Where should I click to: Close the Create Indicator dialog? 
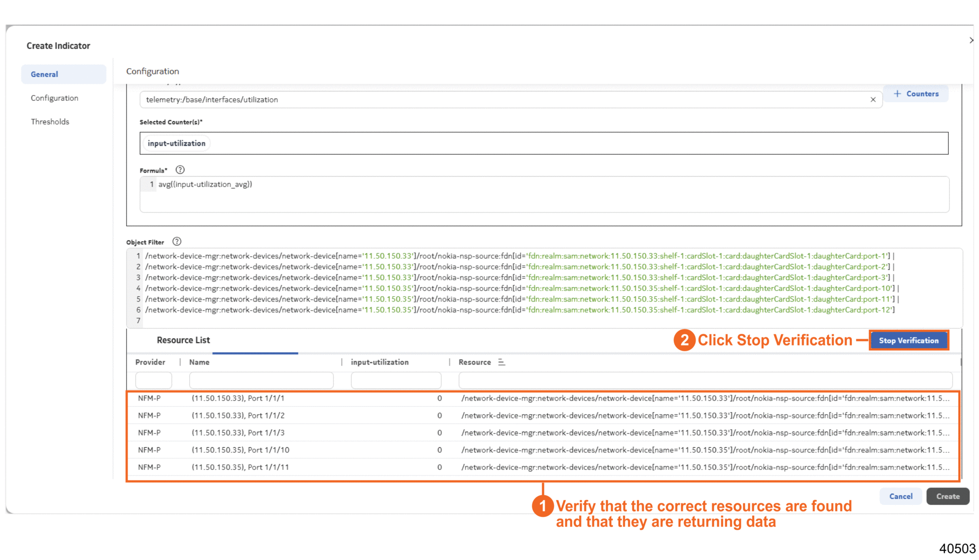point(971,40)
